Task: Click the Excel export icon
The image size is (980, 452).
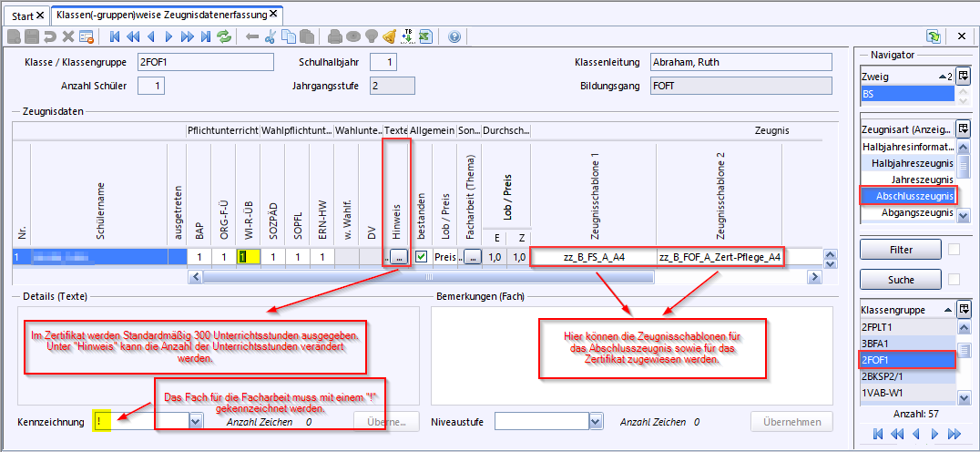Action: click(x=424, y=36)
